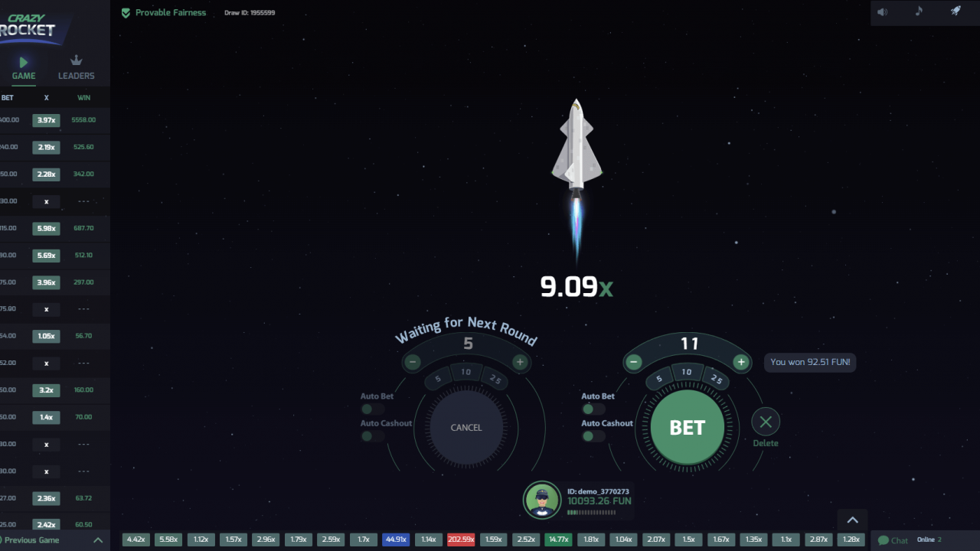Viewport: 980px width, 551px height.
Task: Delete the second bet panel with X icon
Action: click(765, 422)
